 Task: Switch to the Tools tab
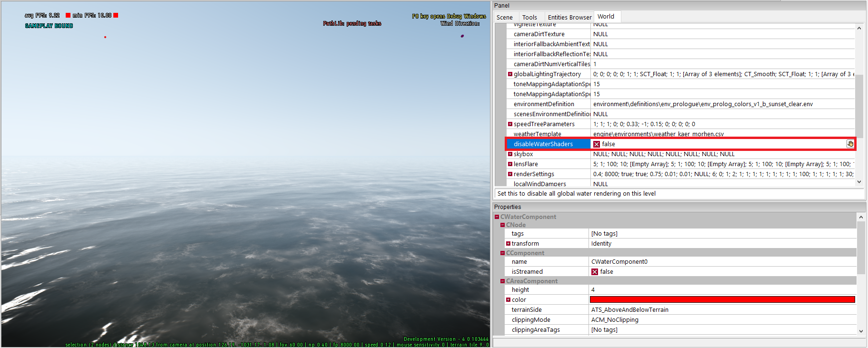529,17
